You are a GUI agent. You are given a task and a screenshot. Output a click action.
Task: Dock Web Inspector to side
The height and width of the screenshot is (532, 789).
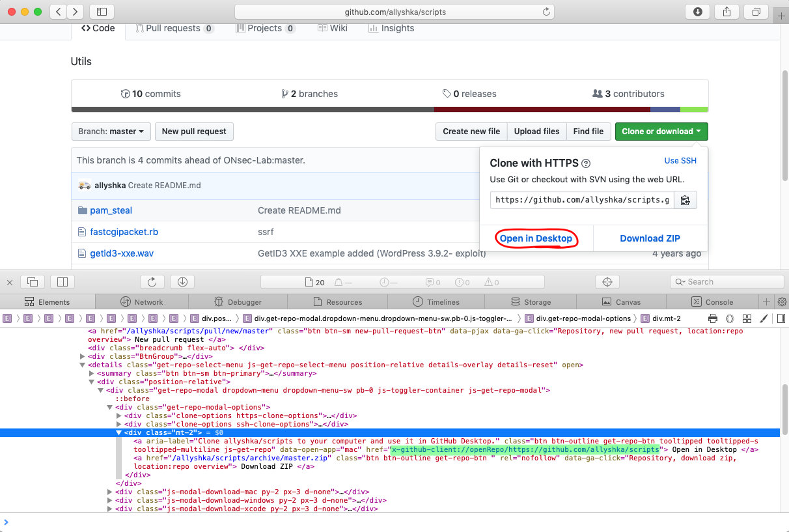coord(62,282)
